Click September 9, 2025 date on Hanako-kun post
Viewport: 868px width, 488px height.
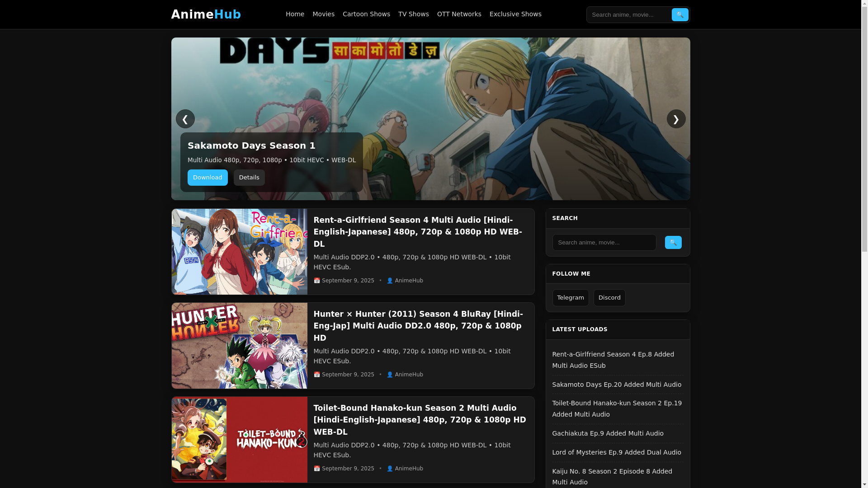tap(348, 469)
